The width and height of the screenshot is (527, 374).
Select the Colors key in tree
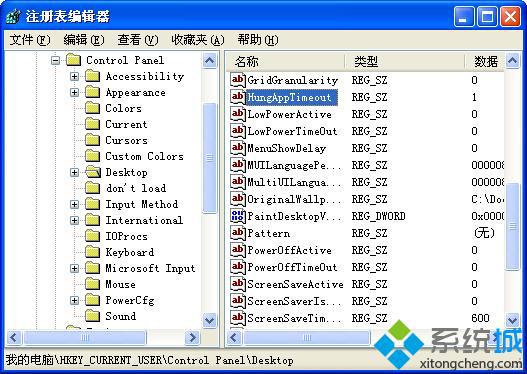pos(123,108)
